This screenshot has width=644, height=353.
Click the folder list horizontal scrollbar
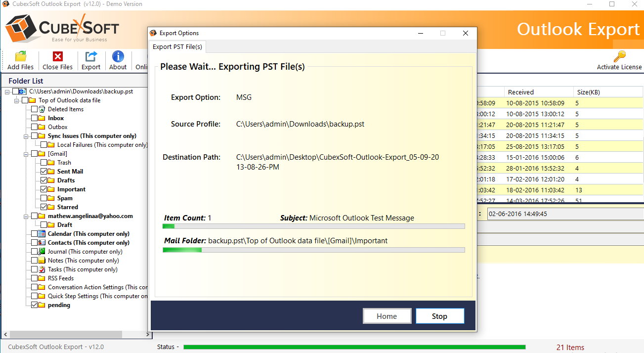(x=66, y=335)
